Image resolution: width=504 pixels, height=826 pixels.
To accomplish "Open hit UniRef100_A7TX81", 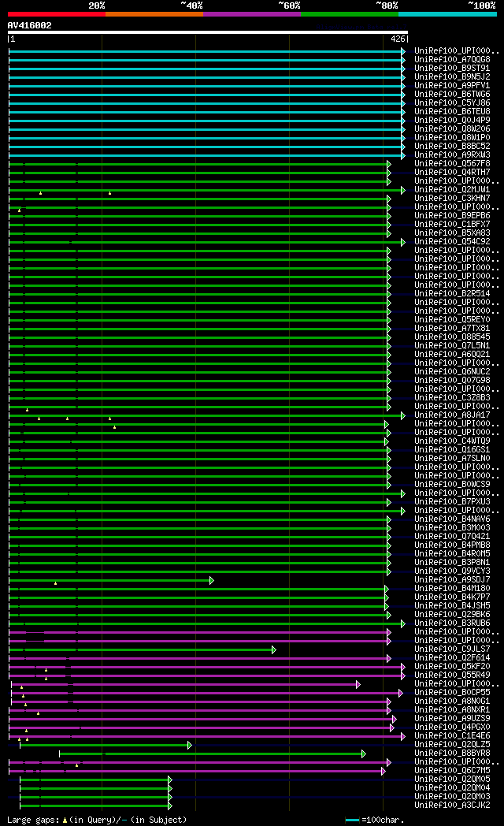I will tap(452, 328).
